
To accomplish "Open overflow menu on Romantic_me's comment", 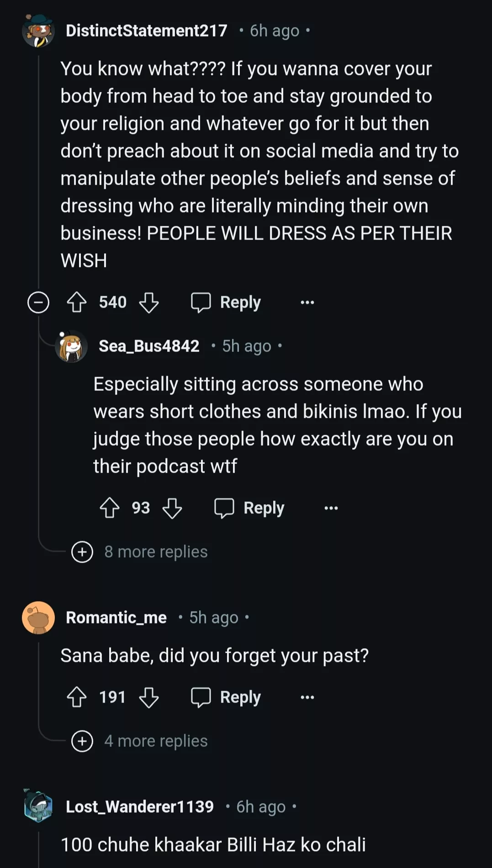I will click(307, 697).
